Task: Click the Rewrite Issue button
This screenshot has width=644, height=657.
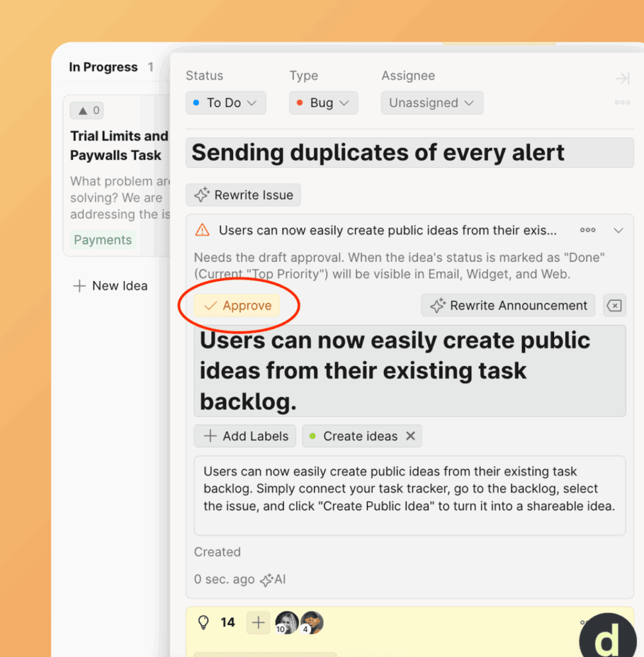Action: click(x=243, y=195)
